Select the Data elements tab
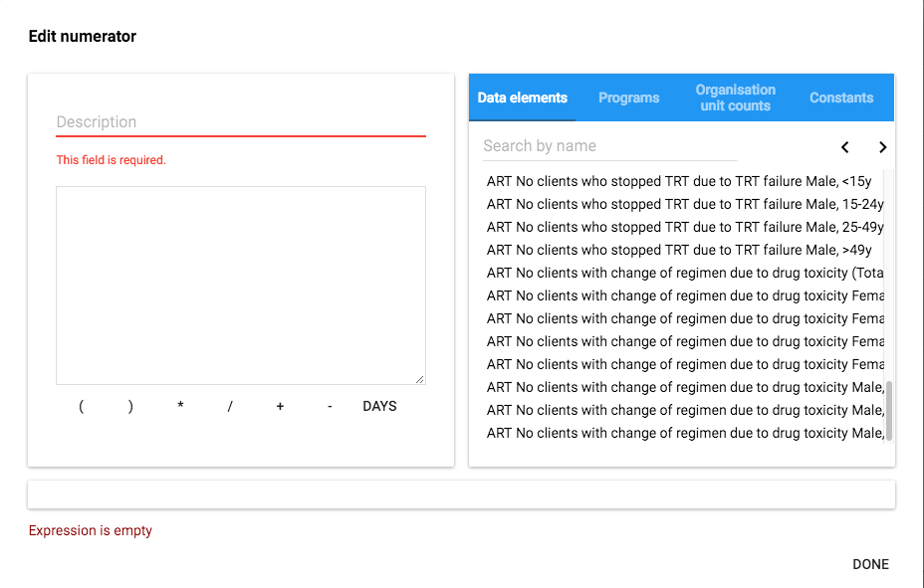The height and width of the screenshot is (588, 924). pyautogui.click(x=522, y=98)
